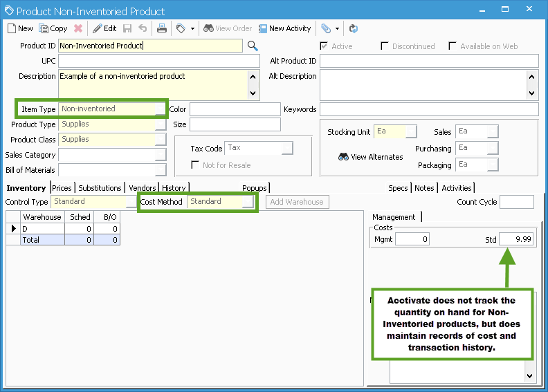Click into the Count Cycle field

(x=517, y=202)
